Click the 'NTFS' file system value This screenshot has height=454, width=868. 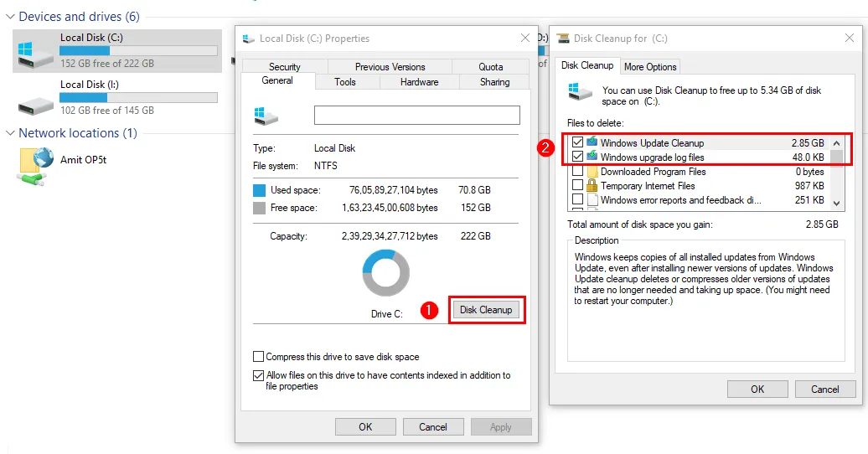(x=325, y=166)
